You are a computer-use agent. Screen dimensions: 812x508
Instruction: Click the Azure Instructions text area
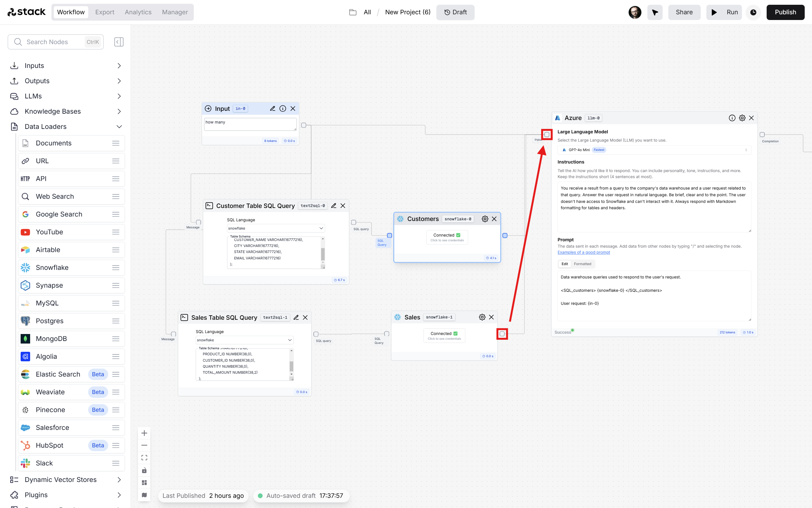[654, 207]
